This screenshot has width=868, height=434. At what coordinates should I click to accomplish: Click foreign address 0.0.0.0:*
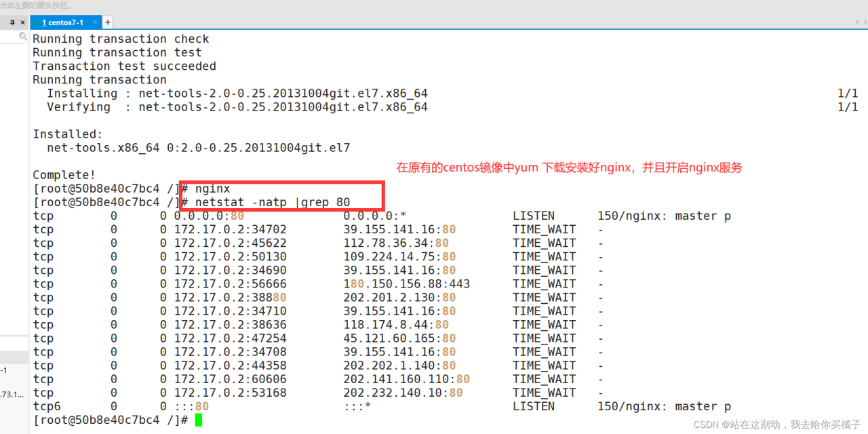(x=375, y=216)
